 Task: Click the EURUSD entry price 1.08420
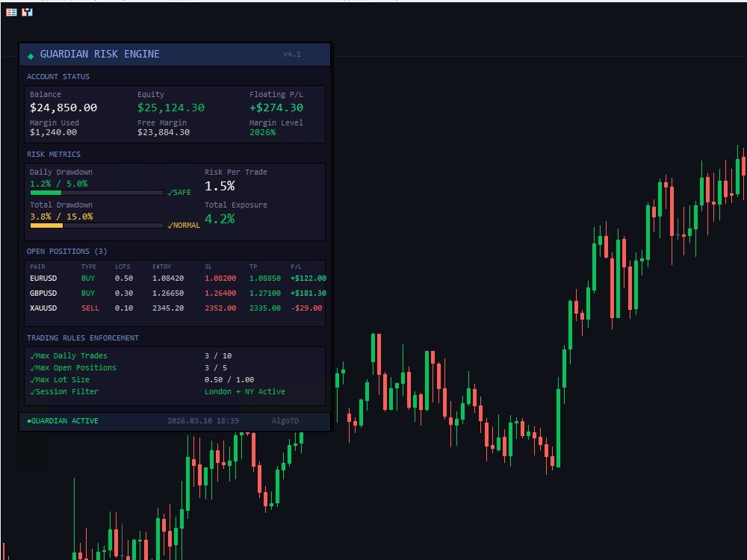coord(168,278)
